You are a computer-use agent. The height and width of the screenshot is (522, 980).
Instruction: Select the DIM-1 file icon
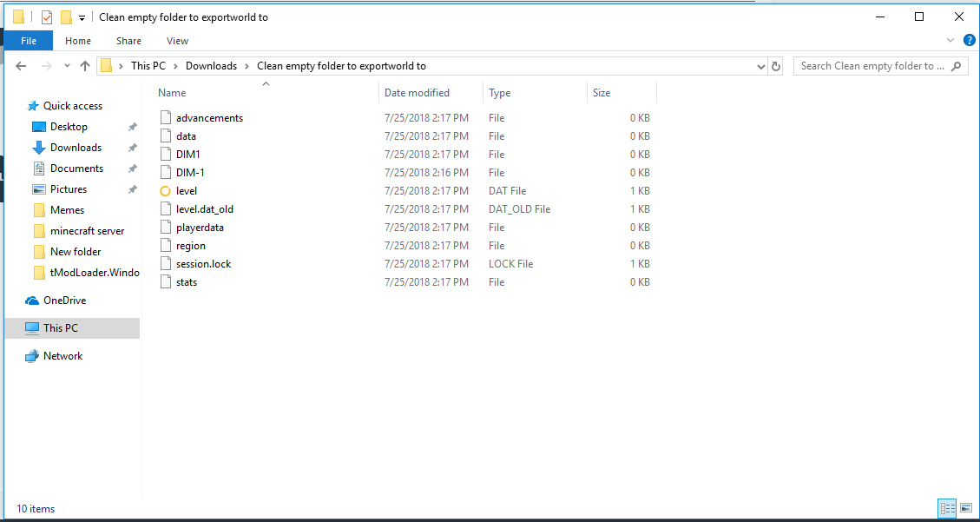[x=166, y=172]
